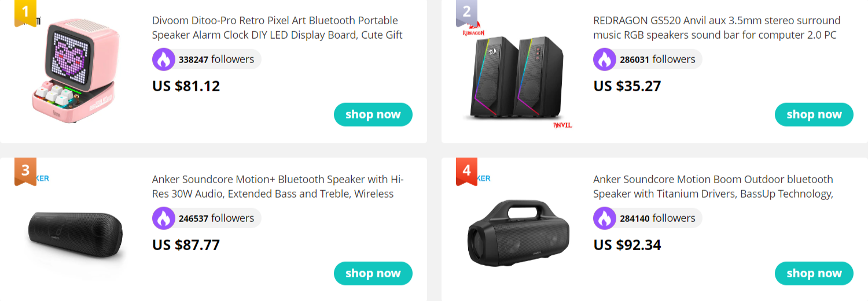Click the US $81.12 price

[x=186, y=86]
